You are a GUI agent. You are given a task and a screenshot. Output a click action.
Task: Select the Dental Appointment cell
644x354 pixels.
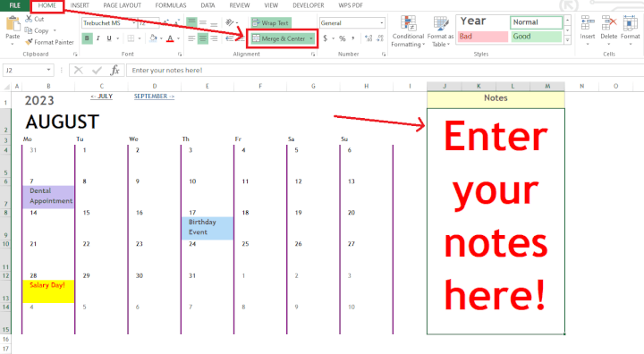(x=48, y=197)
